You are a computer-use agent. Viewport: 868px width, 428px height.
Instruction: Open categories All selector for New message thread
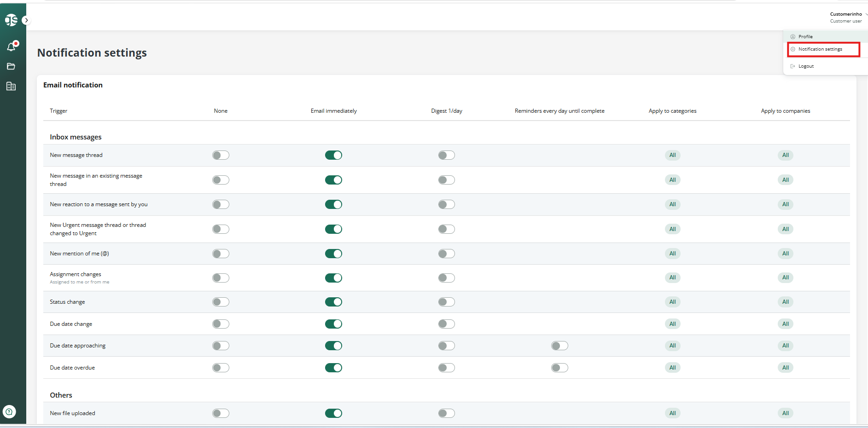(672, 155)
